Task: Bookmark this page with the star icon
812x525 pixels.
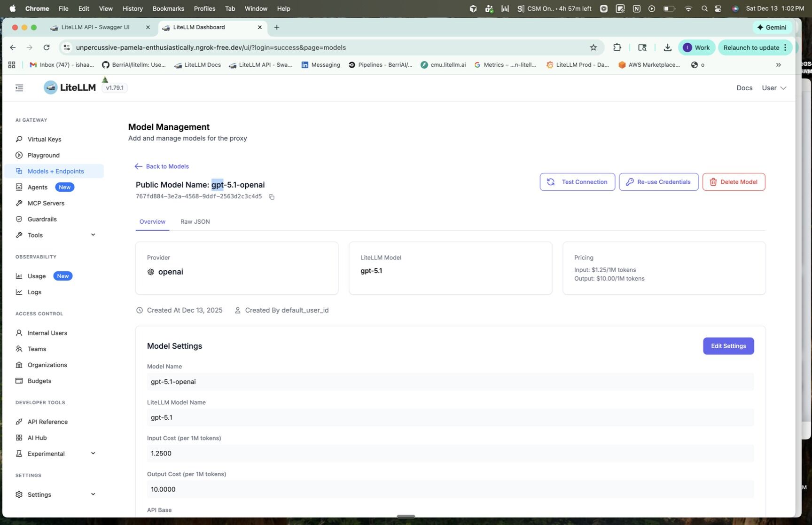Action: [593, 47]
